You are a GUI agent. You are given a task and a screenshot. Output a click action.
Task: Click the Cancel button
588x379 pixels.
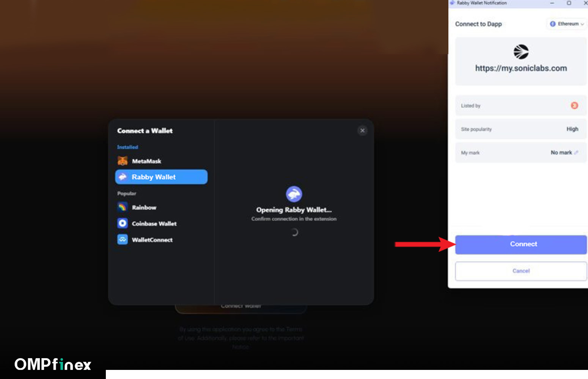520,271
